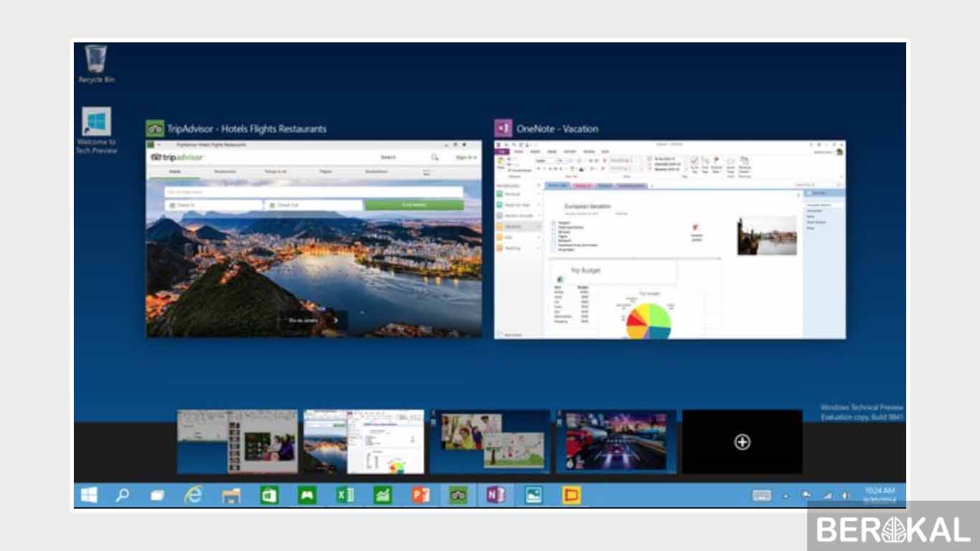Viewport: 980px width, 551px height.
Task: Open the Action Center flag icon
Action: (x=806, y=495)
